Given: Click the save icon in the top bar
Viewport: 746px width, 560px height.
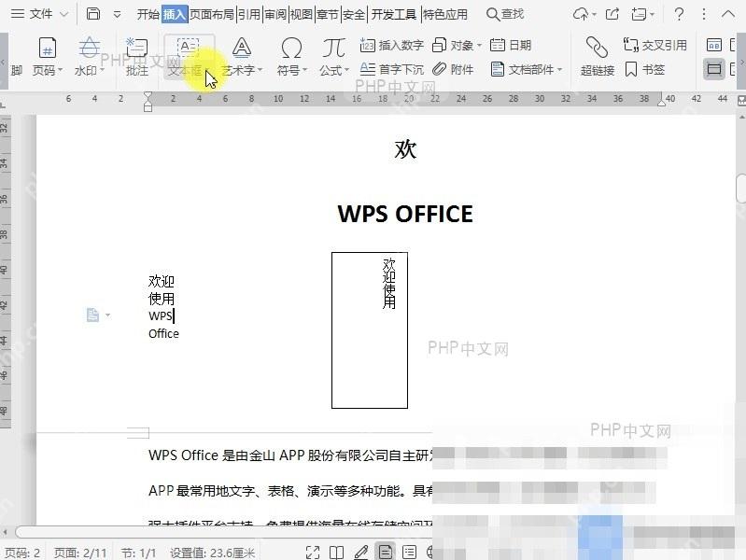Looking at the screenshot, I should pyautogui.click(x=93, y=14).
